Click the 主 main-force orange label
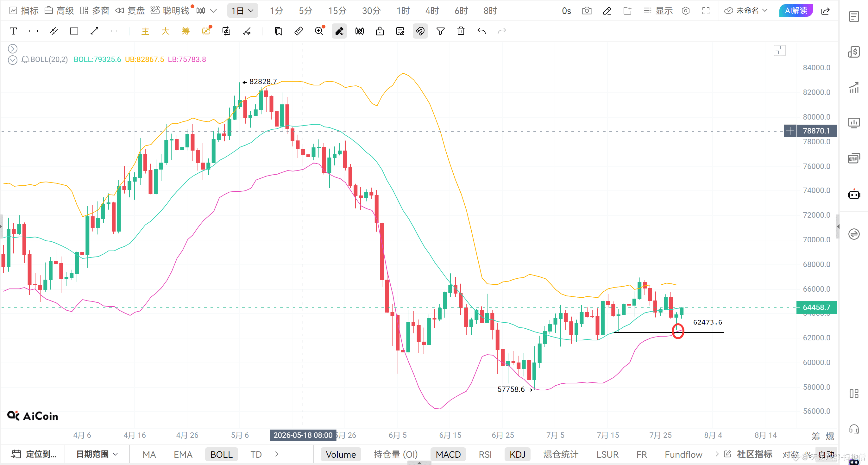The image size is (868, 465). tap(145, 31)
